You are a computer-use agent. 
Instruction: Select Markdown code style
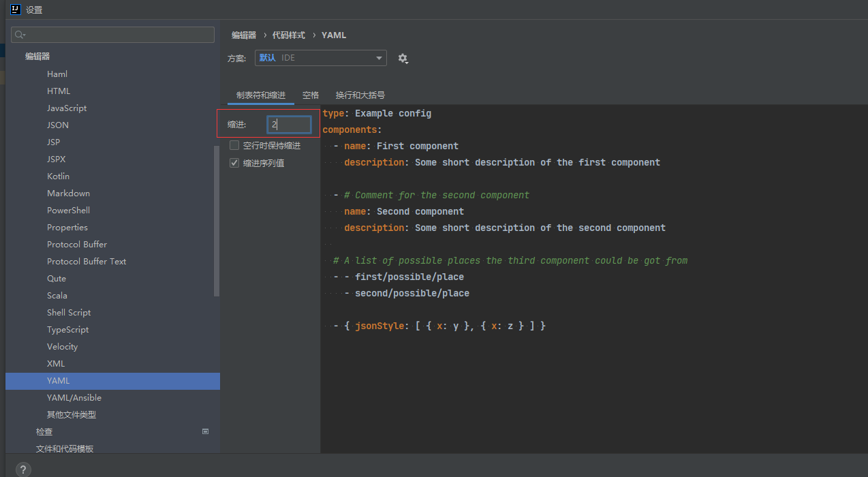pyautogui.click(x=68, y=193)
